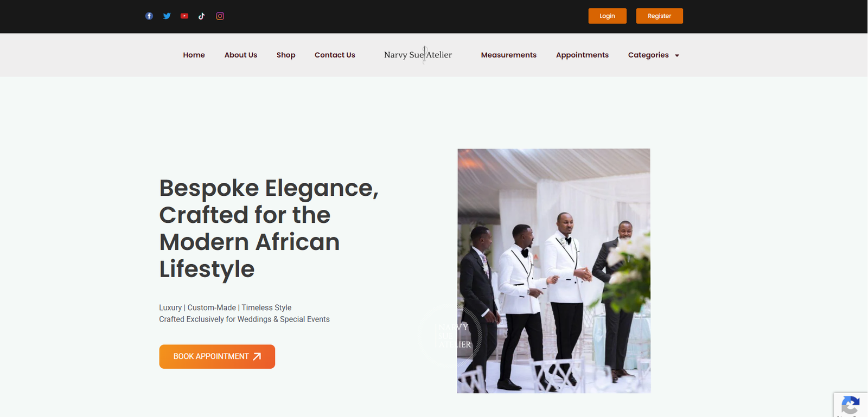This screenshot has width=868, height=417.
Task: Click the reCAPTCHA badge icon
Action: click(x=851, y=405)
